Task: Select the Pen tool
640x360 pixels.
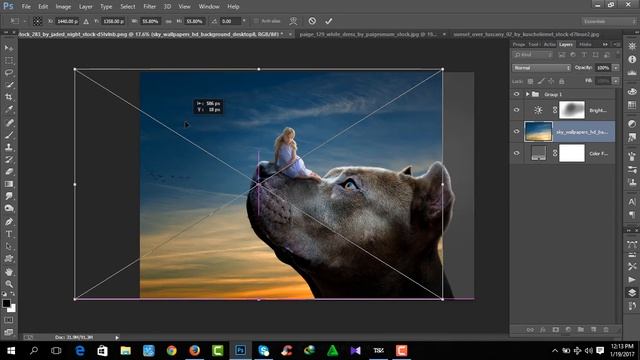Action: [x=9, y=222]
